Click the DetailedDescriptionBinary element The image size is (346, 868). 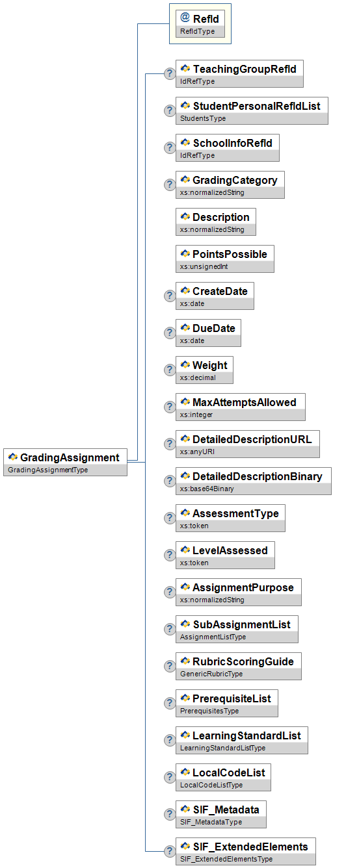click(x=254, y=481)
